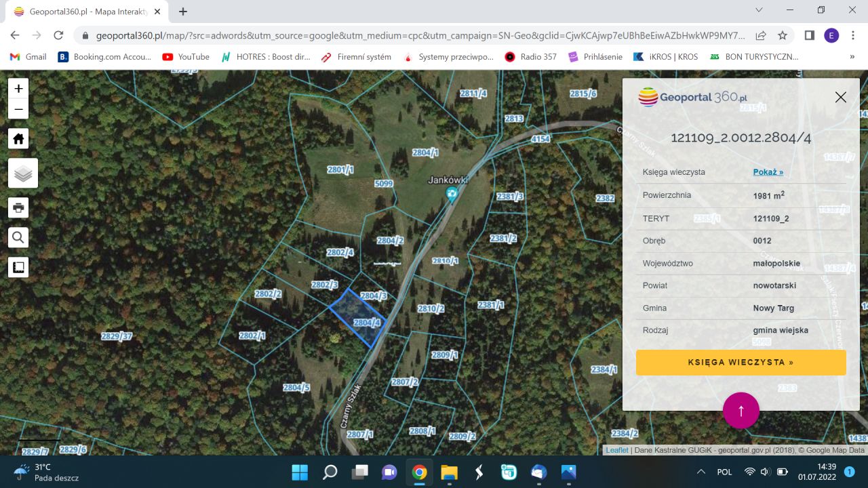Screen dimensions: 868x488
Task: Show hidden system tray icons
Action: (x=701, y=472)
